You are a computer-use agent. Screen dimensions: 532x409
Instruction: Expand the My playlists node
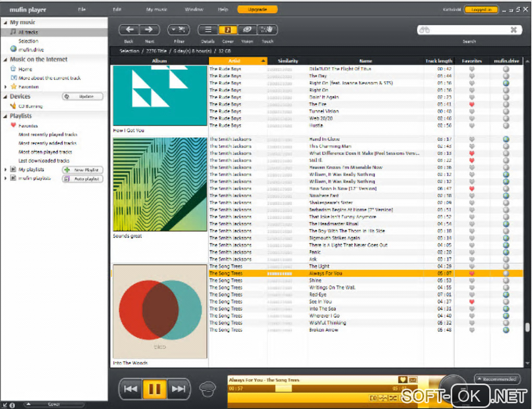coord(5,169)
